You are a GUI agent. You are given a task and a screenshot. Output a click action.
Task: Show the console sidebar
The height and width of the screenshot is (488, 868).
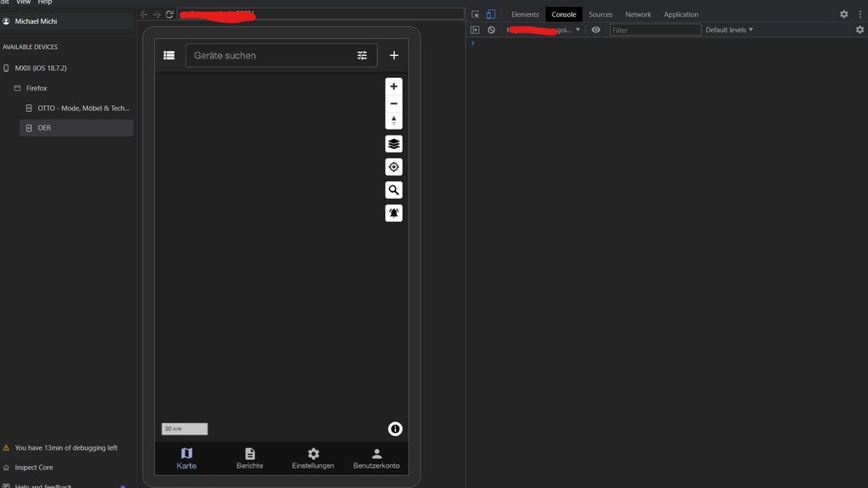pyautogui.click(x=475, y=30)
